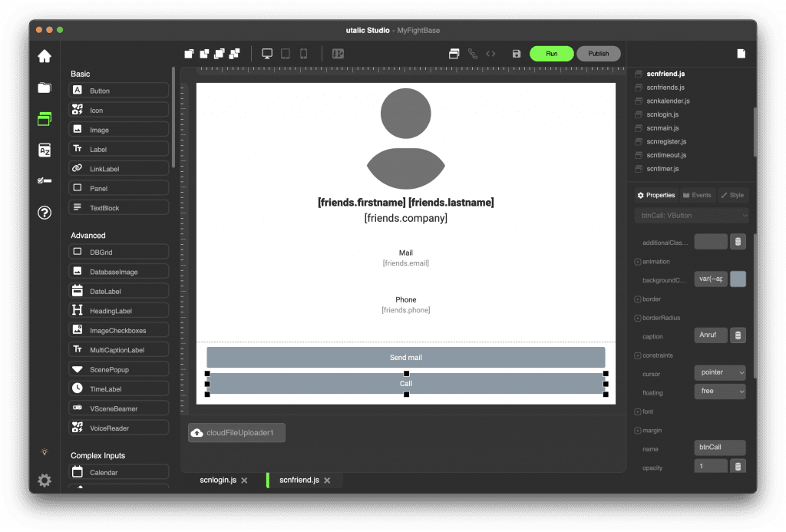
Task: Open the floating dropdown set to free
Action: (720, 392)
